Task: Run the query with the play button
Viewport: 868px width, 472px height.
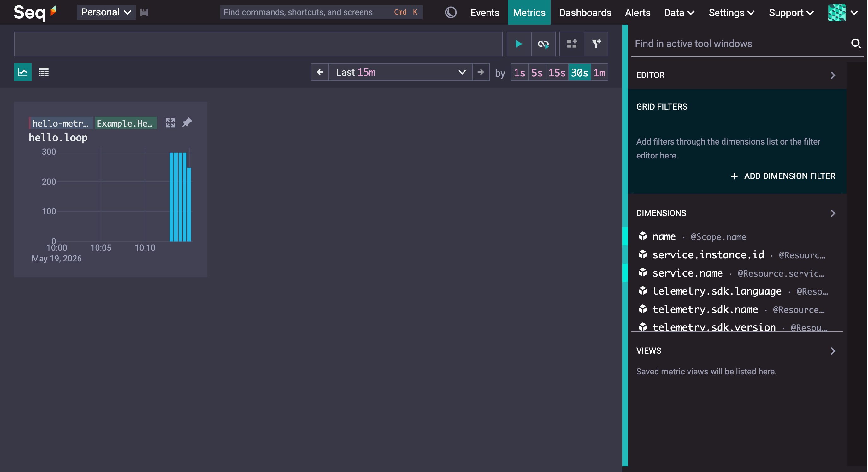Action: coord(519,44)
